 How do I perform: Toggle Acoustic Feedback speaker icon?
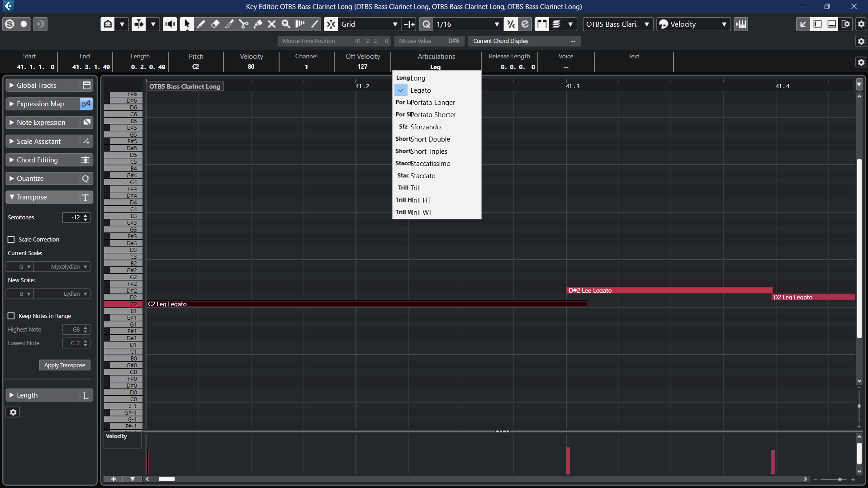(x=170, y=24)
